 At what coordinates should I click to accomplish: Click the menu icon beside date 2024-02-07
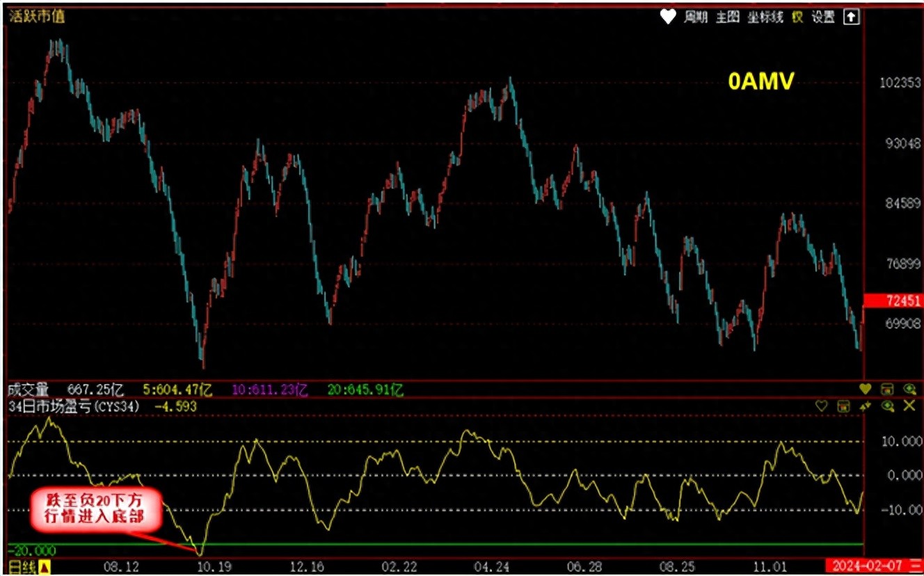[916, 566]
